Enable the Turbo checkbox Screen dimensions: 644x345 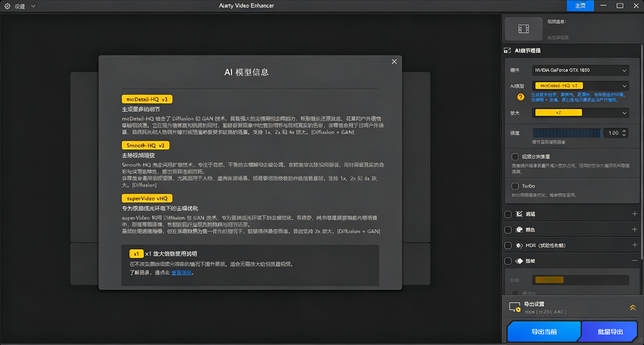(515, 186)
